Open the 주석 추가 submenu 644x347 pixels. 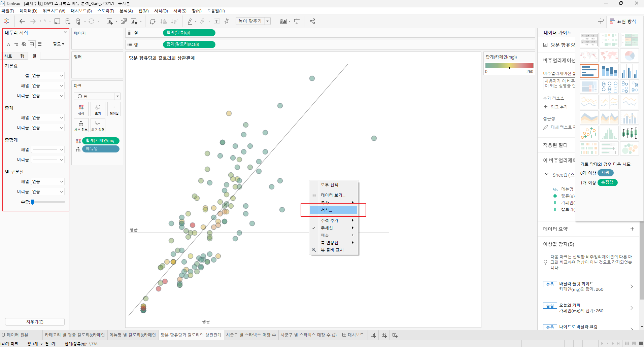point(334,220)
